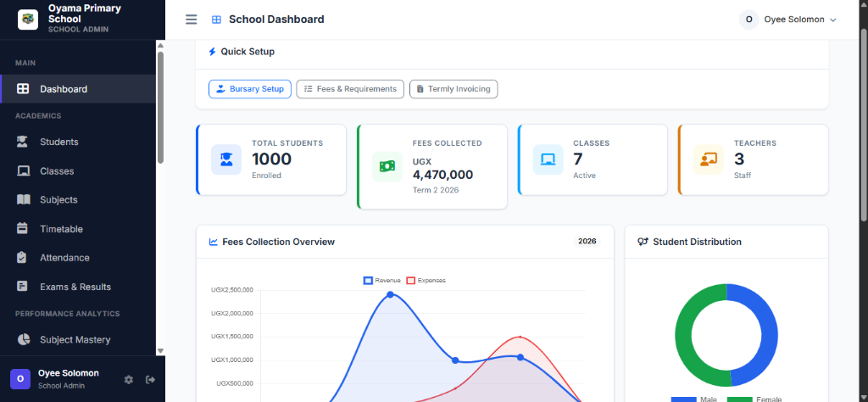Screen dimensions: 868x402
Task: Toggle the Revenue legend item
Action: point(382,280)
